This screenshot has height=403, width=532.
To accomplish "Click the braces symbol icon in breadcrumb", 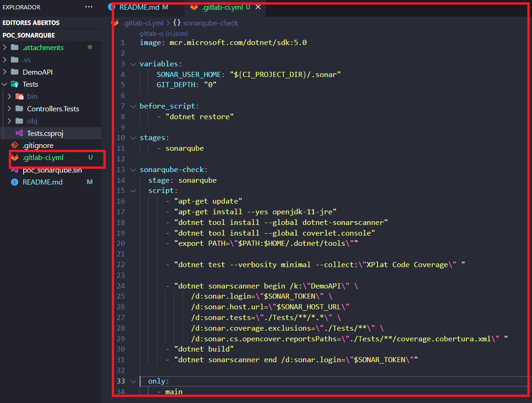I will (177, 23).
